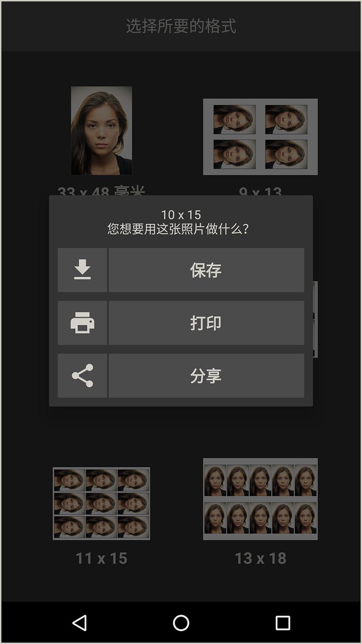Select the ten-photo 13 x 18 layout thumbnail

tap(260, 499)
